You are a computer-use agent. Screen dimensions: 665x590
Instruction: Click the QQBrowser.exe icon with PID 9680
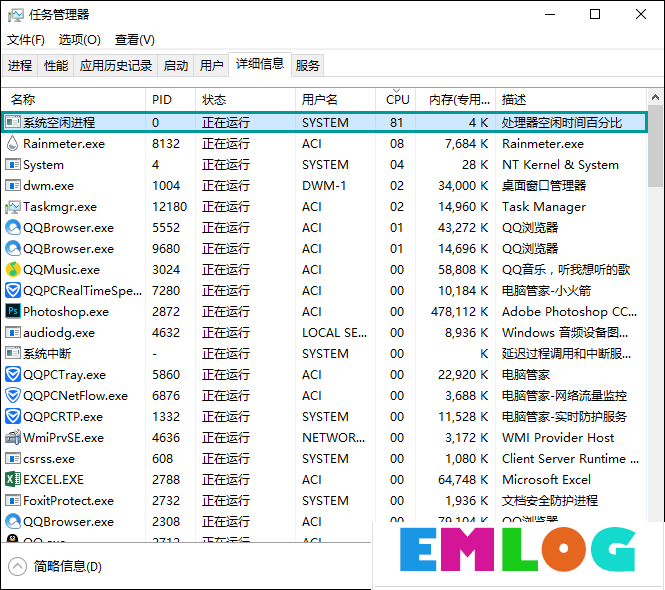pyautogui.click(x=13, y=249)
